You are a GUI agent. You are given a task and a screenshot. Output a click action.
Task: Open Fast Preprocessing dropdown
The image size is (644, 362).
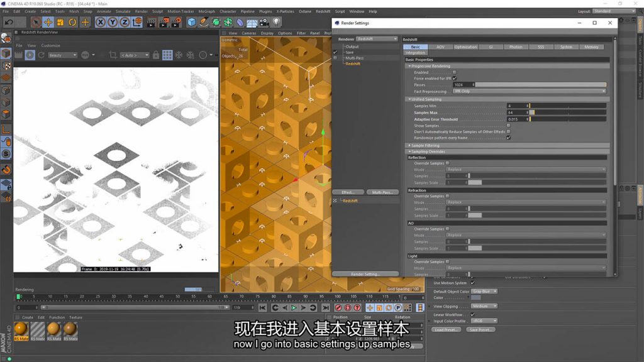[530, 91]
